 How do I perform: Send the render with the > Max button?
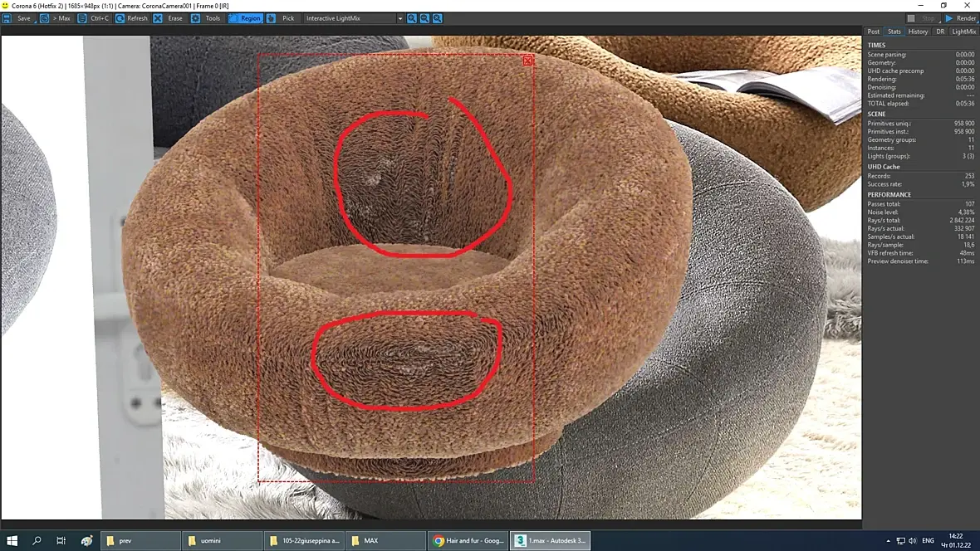point(56,18)
